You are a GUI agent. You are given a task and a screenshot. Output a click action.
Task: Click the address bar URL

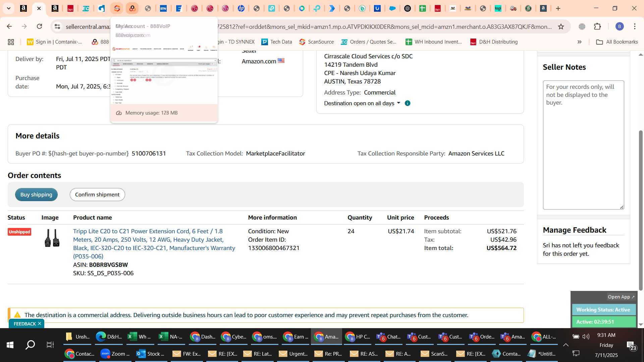(309, 26)
